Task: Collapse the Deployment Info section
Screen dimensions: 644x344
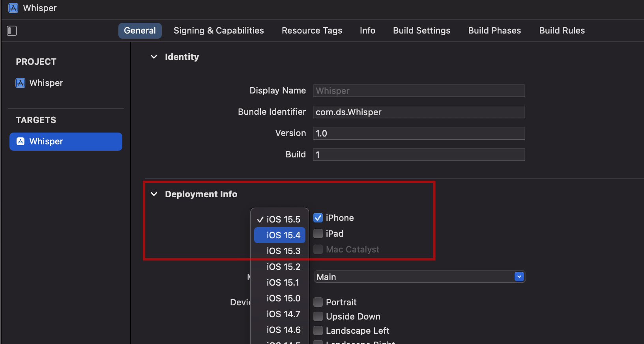Action: click(x=154, y=194)
